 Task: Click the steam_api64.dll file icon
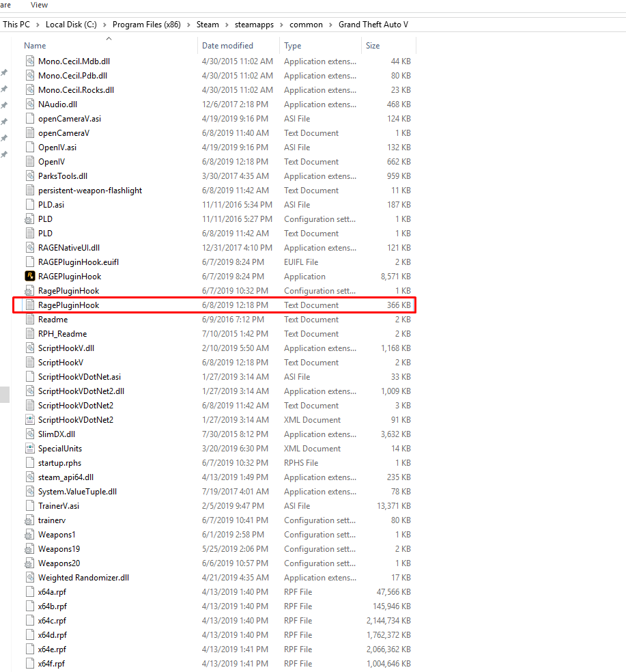pyautogui.click(x=29, y=477)
